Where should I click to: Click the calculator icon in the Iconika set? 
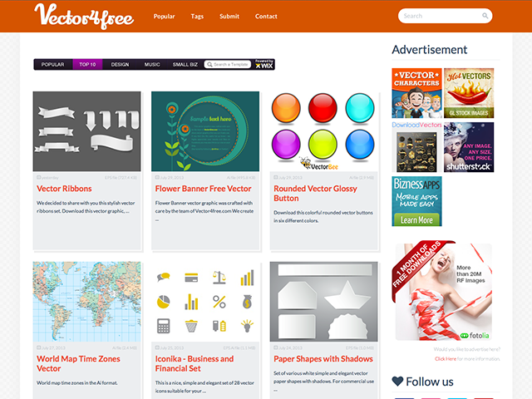163,326
